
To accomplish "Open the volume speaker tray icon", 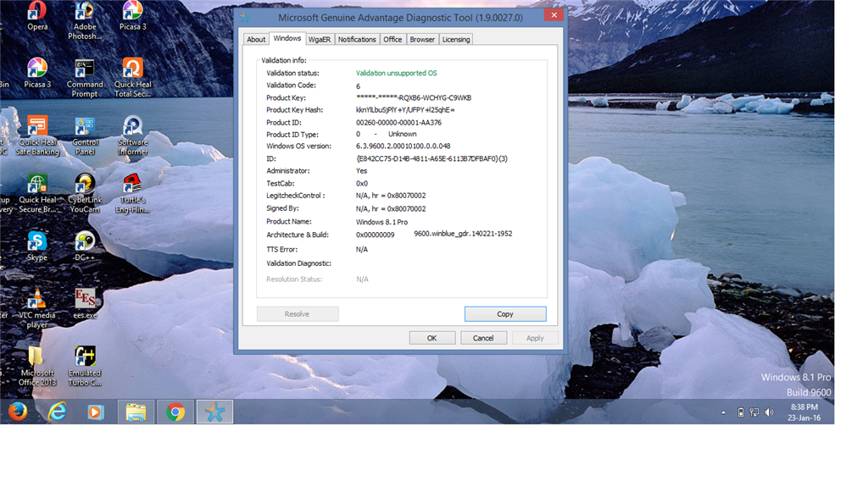I will tap(769, 412).
